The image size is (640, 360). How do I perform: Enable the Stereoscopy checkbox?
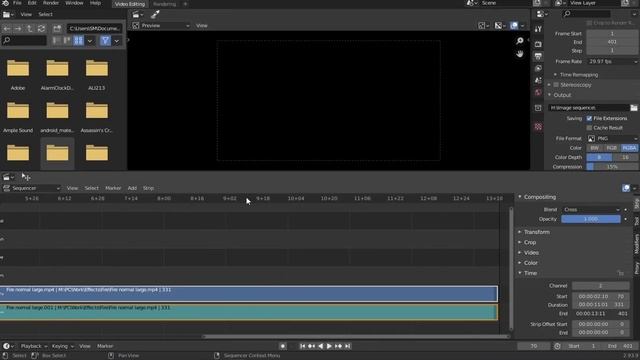[556, 85]
